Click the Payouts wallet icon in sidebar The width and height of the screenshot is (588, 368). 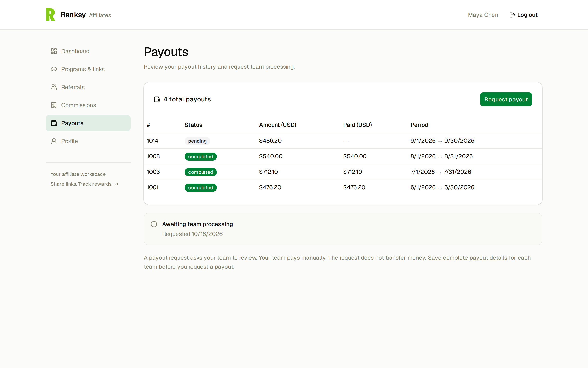click(54, 123)
